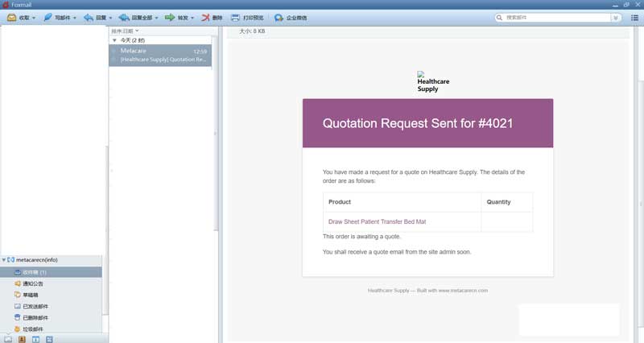Click the Receive mail (收取) toolbar icon

11,18
